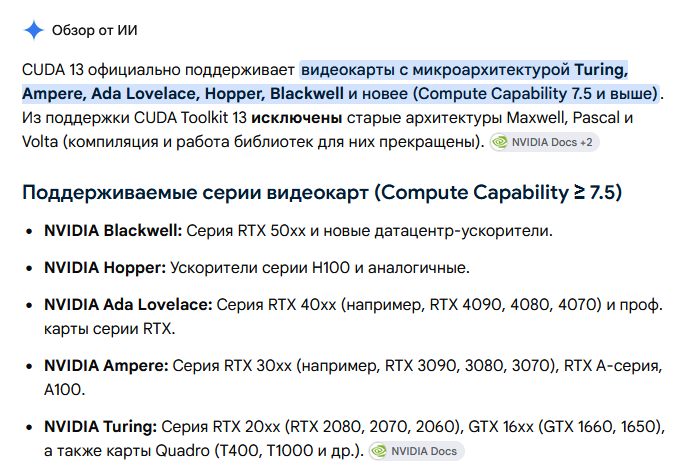Select the bold "NVIDIA Turing:" text

[x=100, y=426]
